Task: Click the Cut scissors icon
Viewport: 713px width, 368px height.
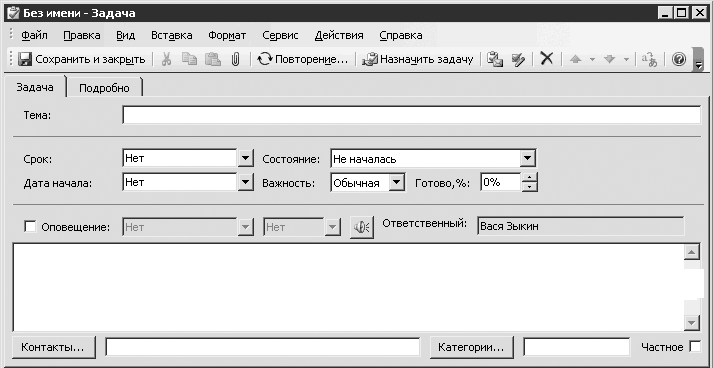Action: [x=166, y=59]
